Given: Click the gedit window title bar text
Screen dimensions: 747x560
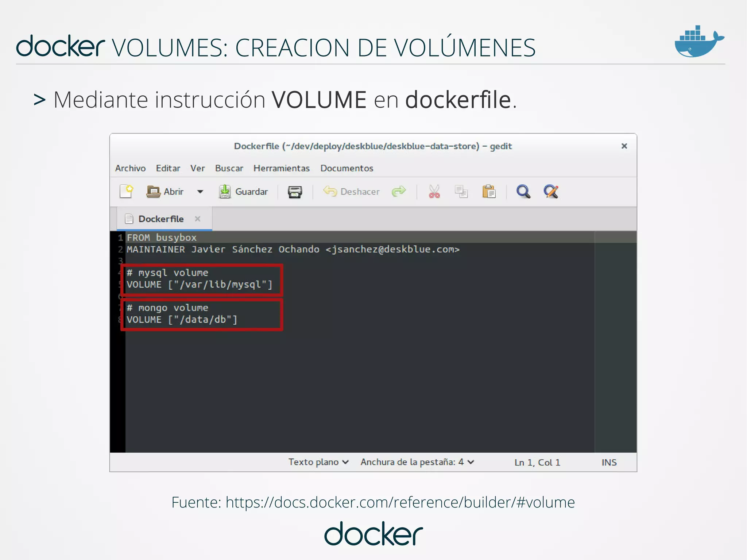Looking at the screenshot, I should tap(373, 146).
